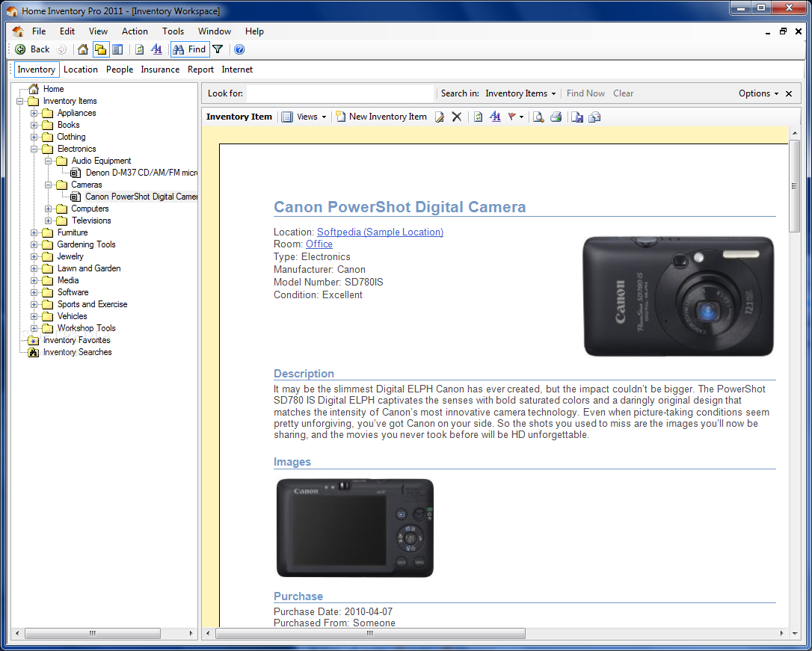Viewport: 812px width, 651px height.
Task: Click the Back navigation button
Action: coord(33,49)
